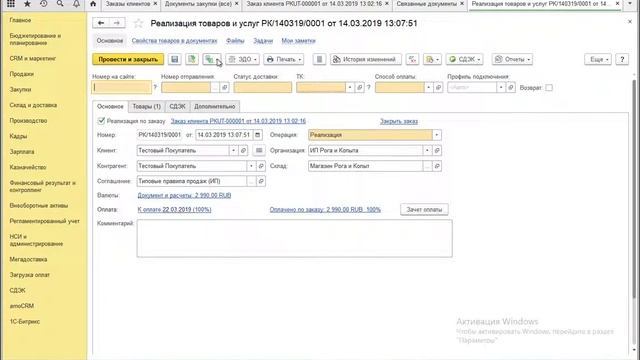
Task: Switch to Связанные документы tab
Action: coord(427,4)
